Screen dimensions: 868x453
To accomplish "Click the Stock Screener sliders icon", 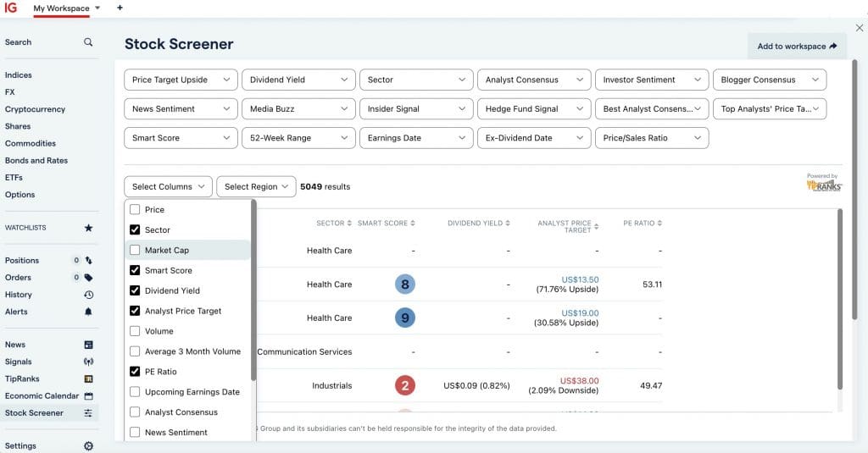I will tap(88, 413).
